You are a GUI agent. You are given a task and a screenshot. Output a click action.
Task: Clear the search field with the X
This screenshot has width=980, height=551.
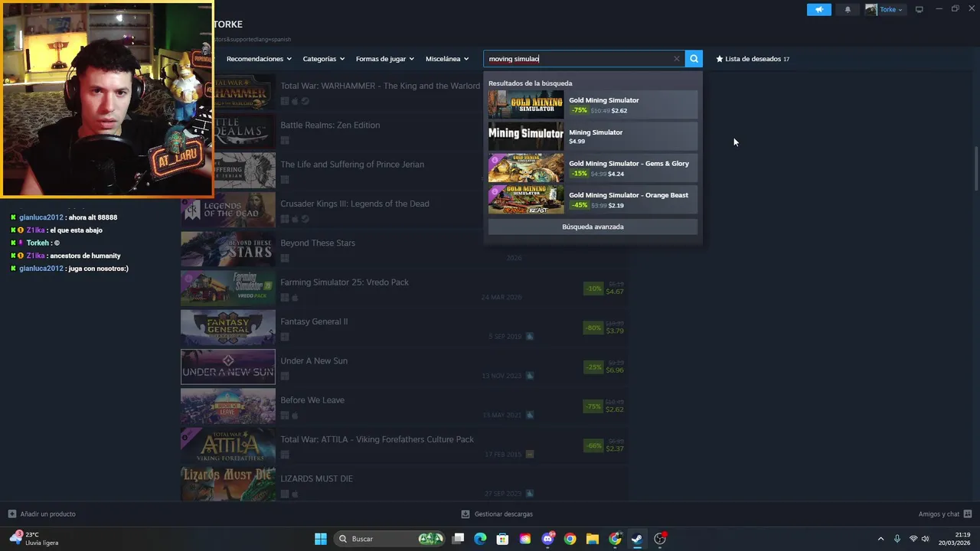(x=677, y=59)
